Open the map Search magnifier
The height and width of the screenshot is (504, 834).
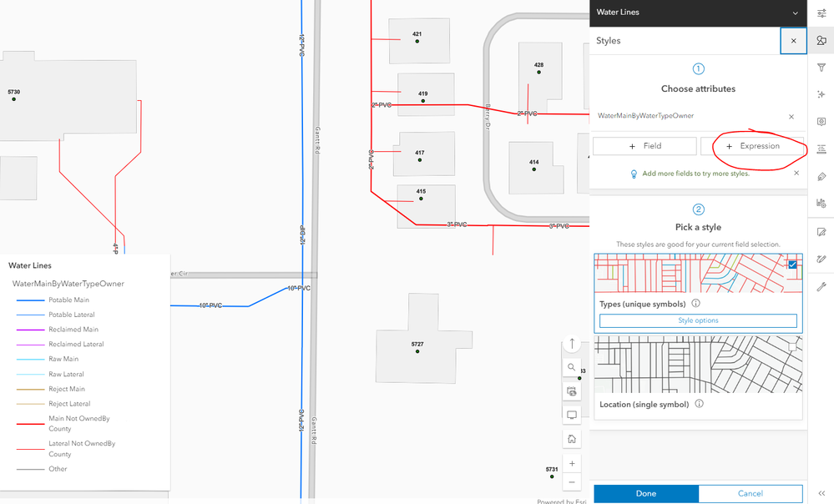click(x=572, y=367)
